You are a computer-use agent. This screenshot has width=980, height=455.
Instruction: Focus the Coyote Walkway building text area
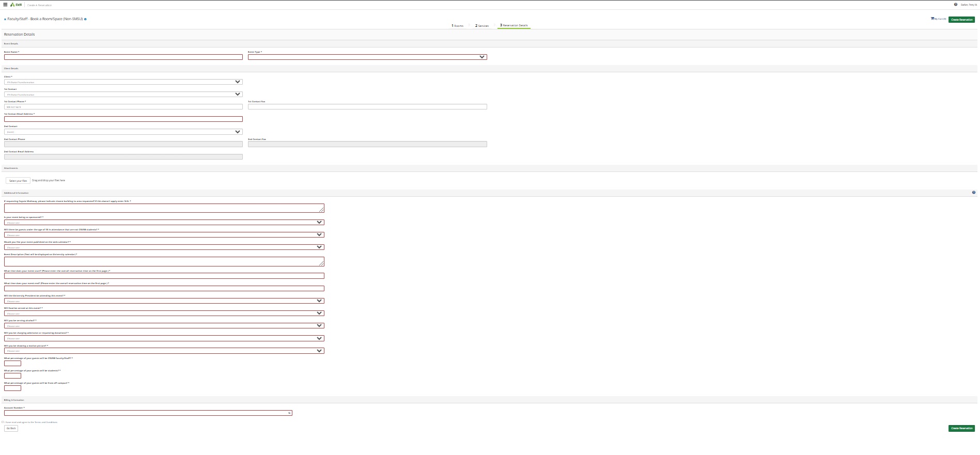point(164,208)
